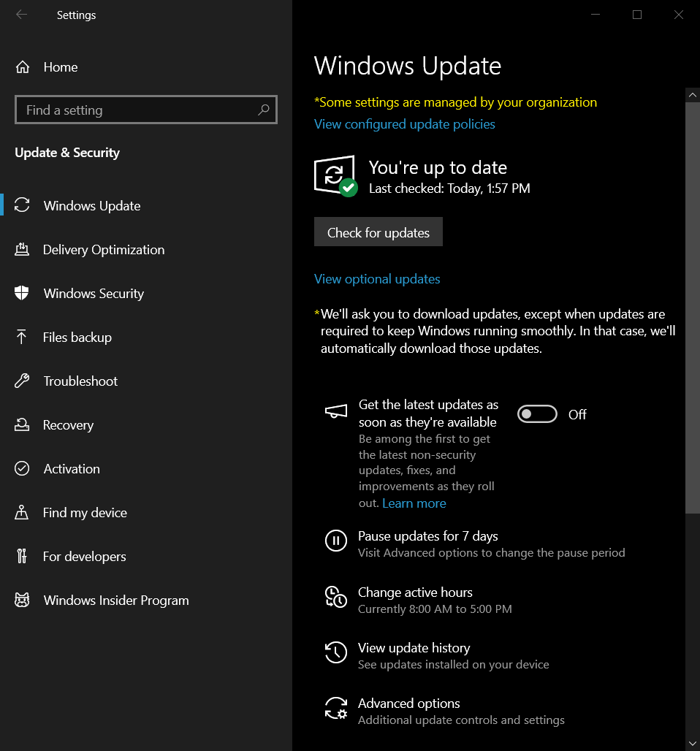
Task: Click the pause circle icon
Action: pyautogui.click(x=336, y=541)
